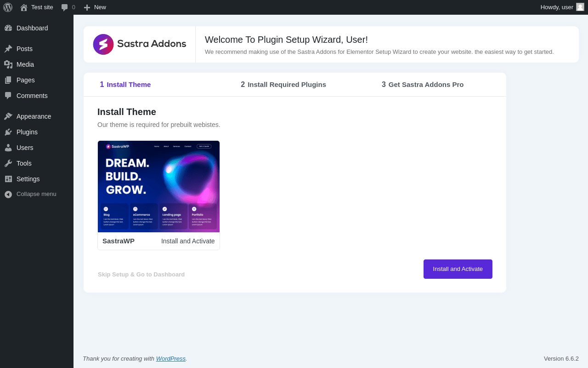Go to Get Sastra Addons Pro step
The width and height of the screenshot is (588, 368).
423,85
